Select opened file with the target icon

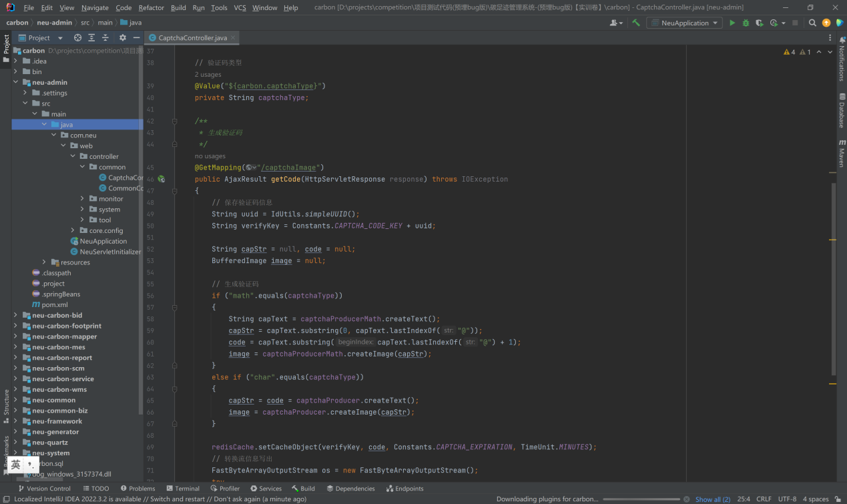(77, 38)
